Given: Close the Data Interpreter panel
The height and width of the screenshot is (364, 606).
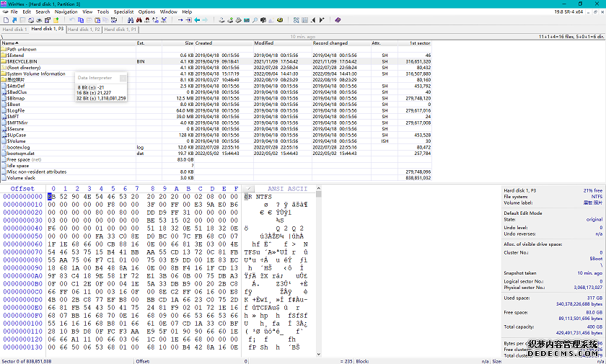Looking at the screenshot, I should 123,78.
